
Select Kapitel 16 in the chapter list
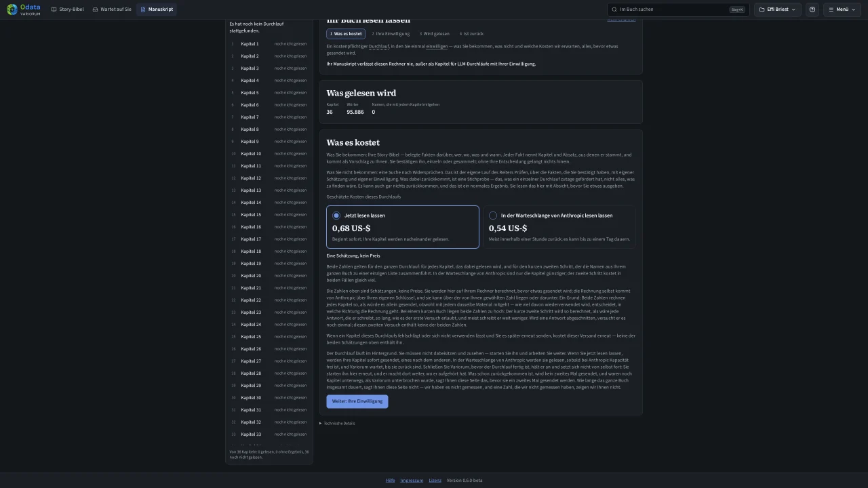(x=269, y=227)
